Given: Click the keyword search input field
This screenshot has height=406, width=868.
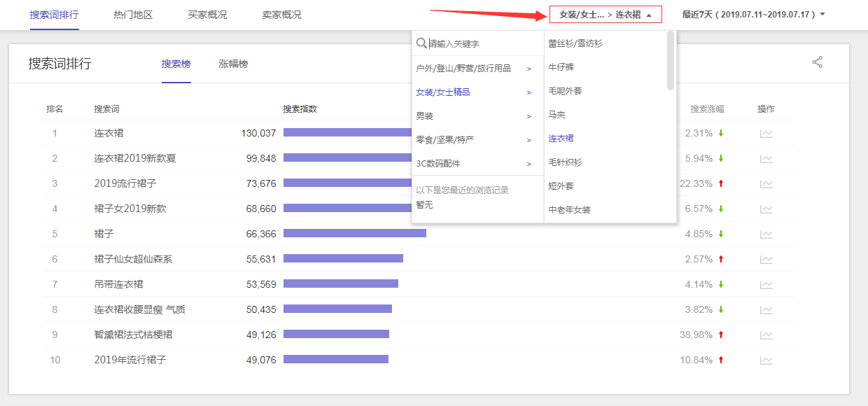Looking at the screenshot, I should click(483, 43).
